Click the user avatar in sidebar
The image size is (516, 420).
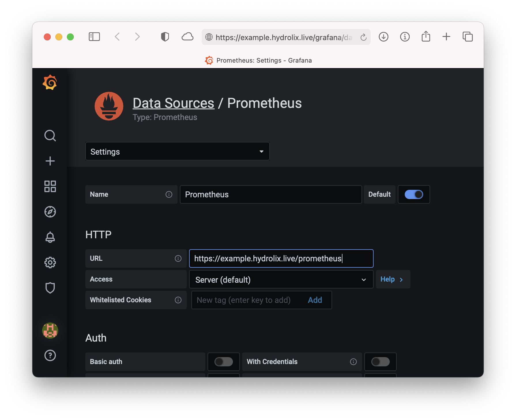point(50,331)
